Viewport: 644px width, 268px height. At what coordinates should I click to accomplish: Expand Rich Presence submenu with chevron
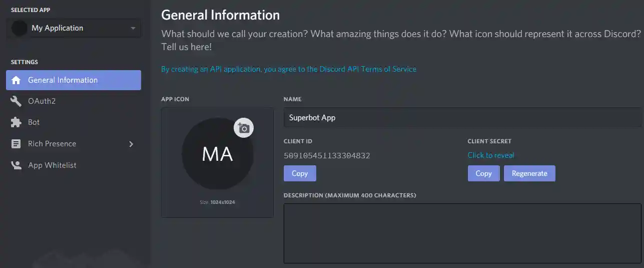[131, 144]
